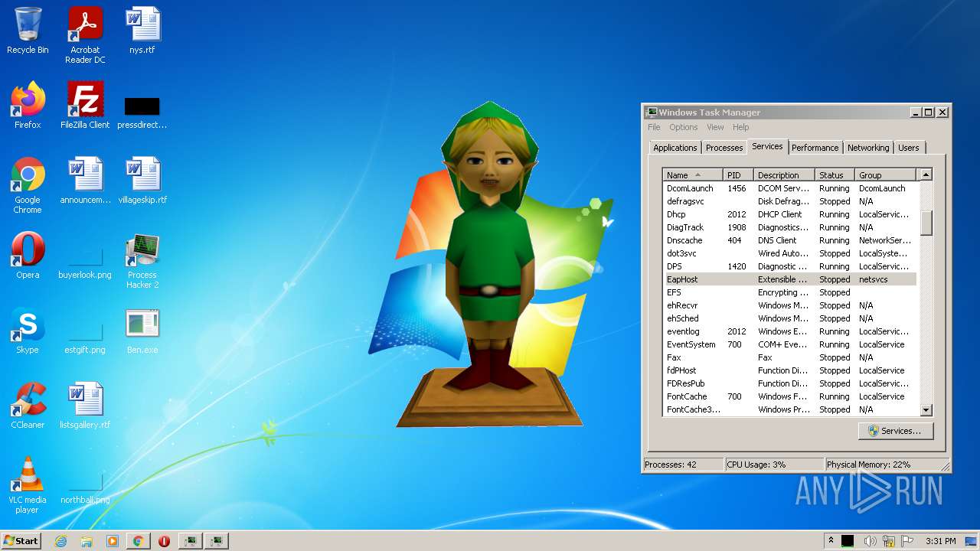Click Opera icon in taskbar
This screenshot has width=980, height=551.
pyautogui.click(x=164, y=541)
